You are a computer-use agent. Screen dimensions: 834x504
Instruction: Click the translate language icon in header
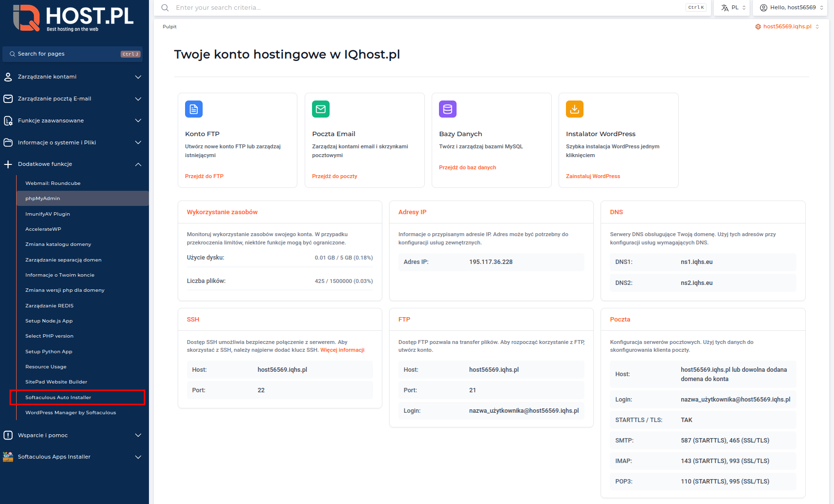pyautogui.click(x=725, y=8)
